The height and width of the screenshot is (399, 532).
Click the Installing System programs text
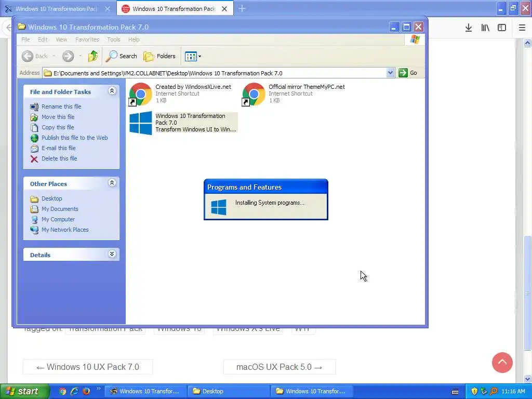[x=270, y=203]
